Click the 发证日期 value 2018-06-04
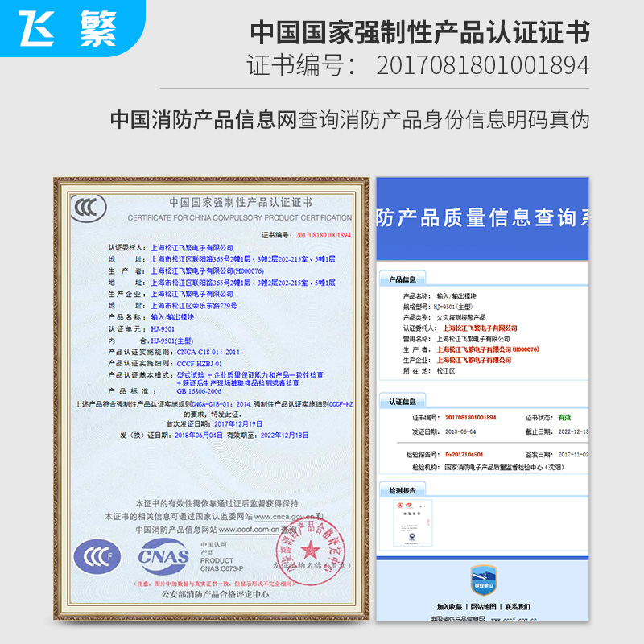644x644 pixels. click(460, 431)
